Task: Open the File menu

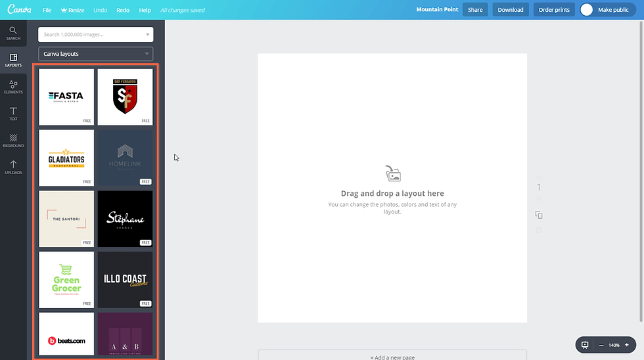Action: pos(47,10)
